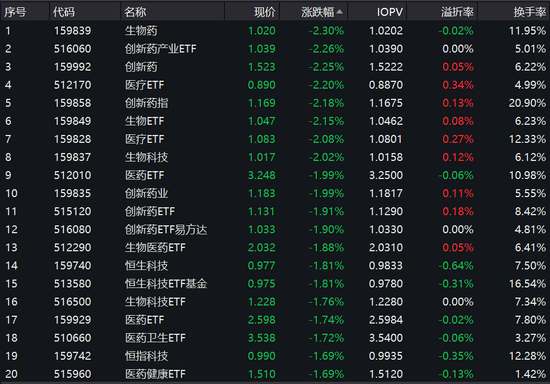
Task: Select the 序号 column header
Action: (15, 12)
